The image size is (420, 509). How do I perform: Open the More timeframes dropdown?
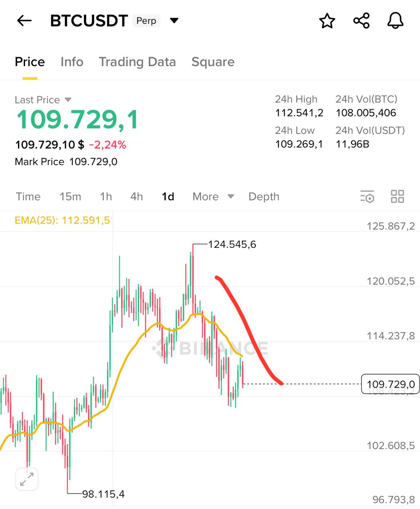click(213, 196)
